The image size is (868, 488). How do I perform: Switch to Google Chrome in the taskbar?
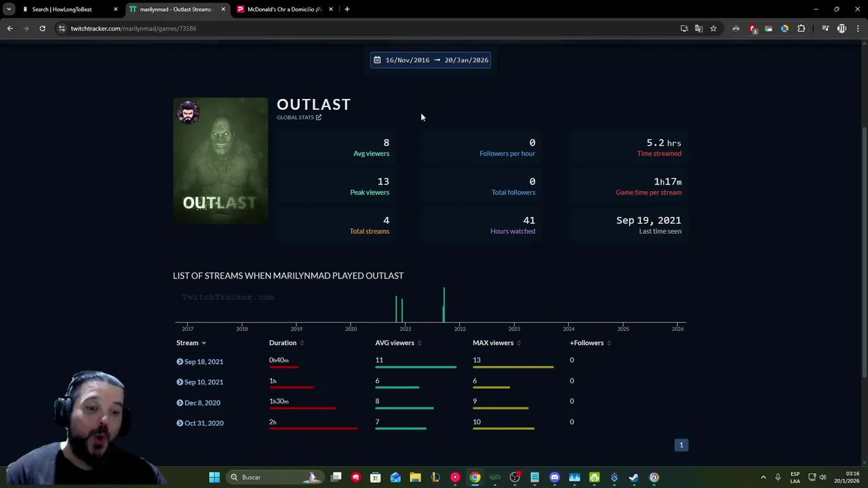click(x=475, y=477)
